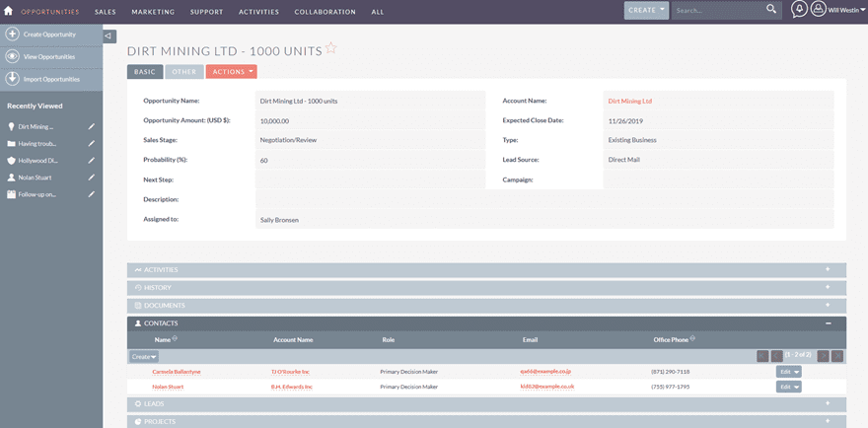Screen dimensions: 868x428
Task: Collapse the Contacts subpanel
Action: coord(828,322)
